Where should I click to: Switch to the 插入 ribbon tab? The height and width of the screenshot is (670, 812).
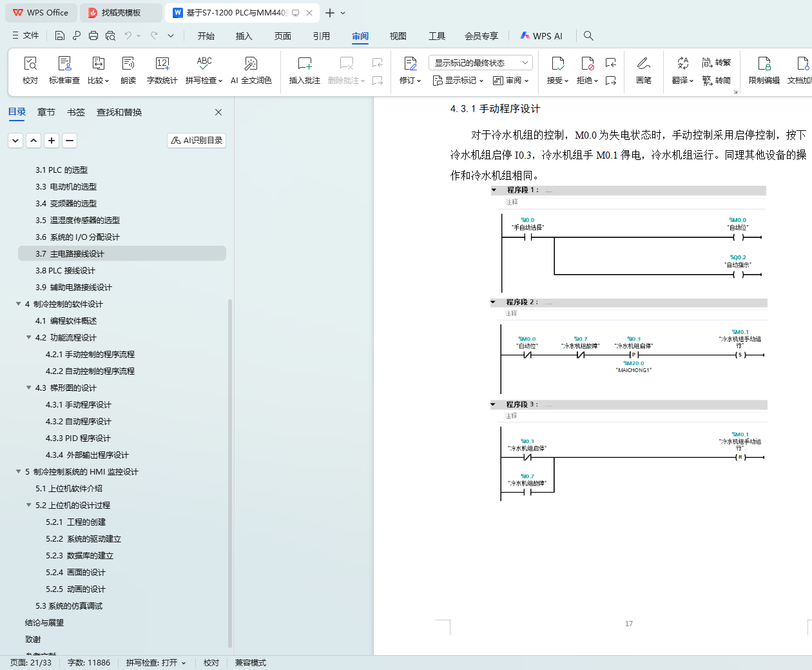[x=244, y=36]
